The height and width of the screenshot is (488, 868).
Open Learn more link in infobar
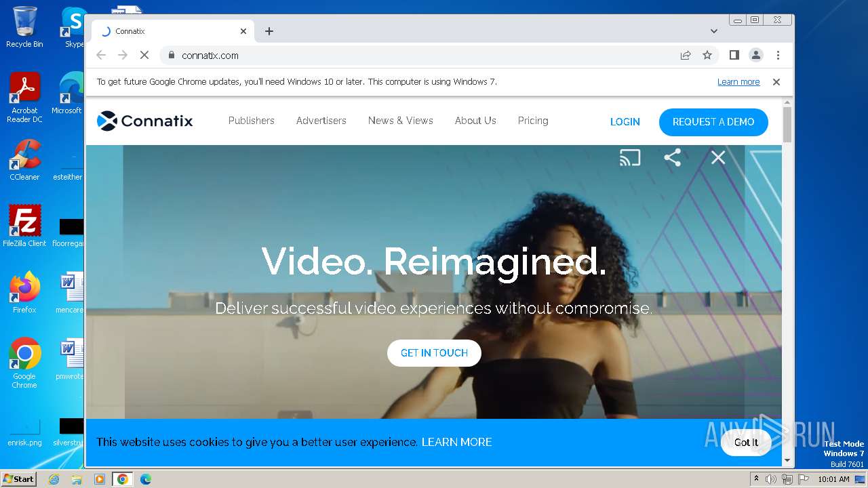click(x=738, y=82)
